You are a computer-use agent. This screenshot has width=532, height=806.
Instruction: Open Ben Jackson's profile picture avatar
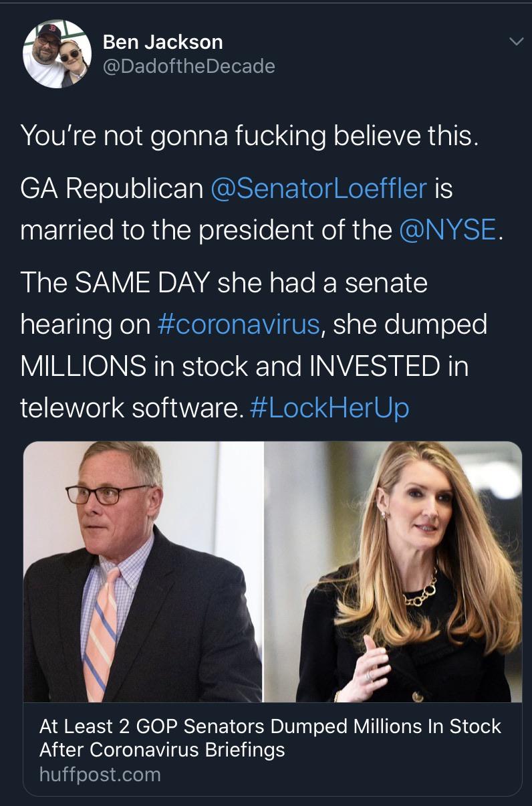tap(57, 53)
